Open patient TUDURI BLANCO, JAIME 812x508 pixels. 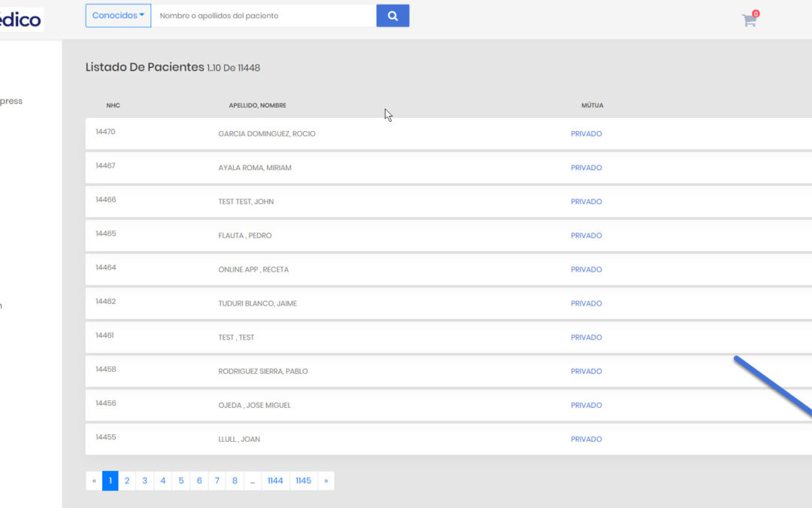257,303
